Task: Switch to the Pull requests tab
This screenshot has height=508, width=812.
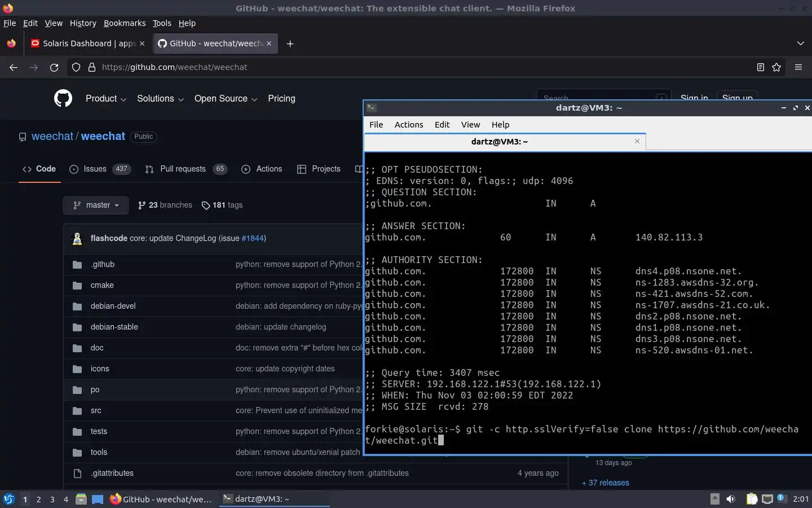Action: coord(186,169)
